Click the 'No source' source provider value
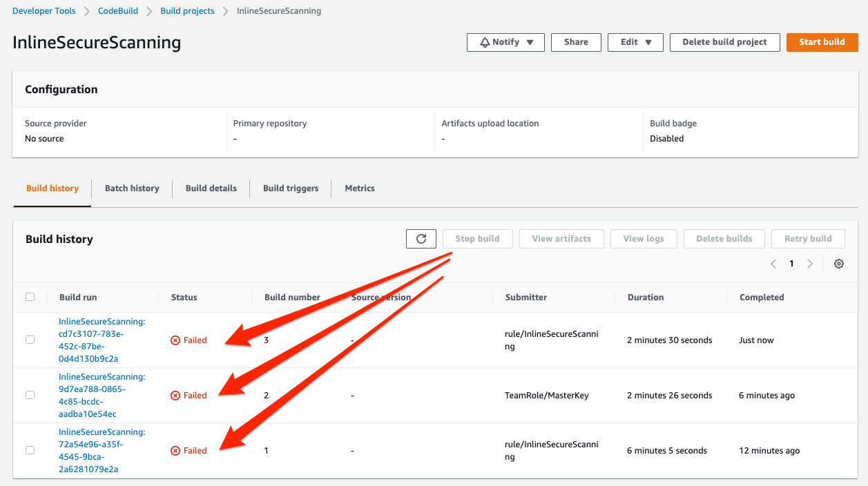868x486 pixels. pyautogui.click(x=44, y=139)
